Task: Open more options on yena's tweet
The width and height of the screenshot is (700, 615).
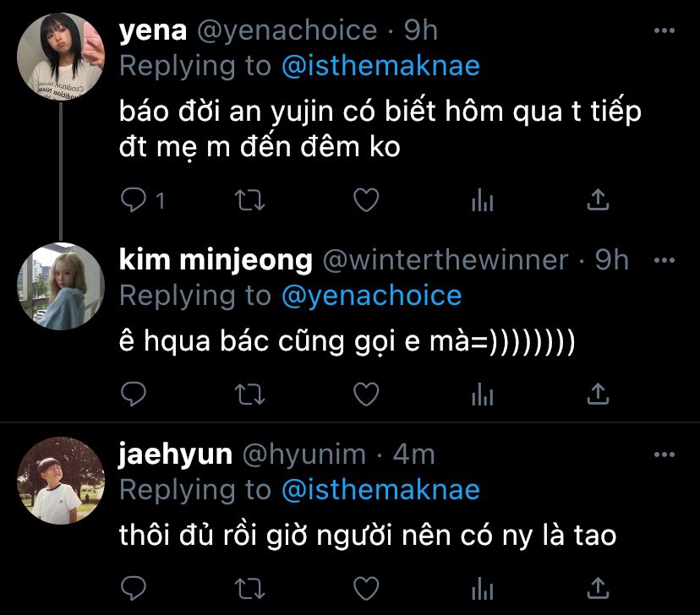Action: pos(665,31)
